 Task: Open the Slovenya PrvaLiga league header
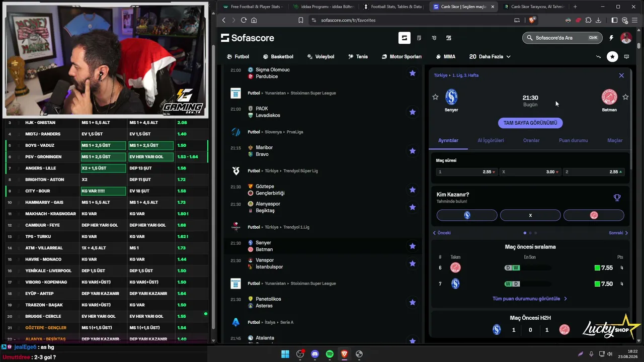(294, 132)
